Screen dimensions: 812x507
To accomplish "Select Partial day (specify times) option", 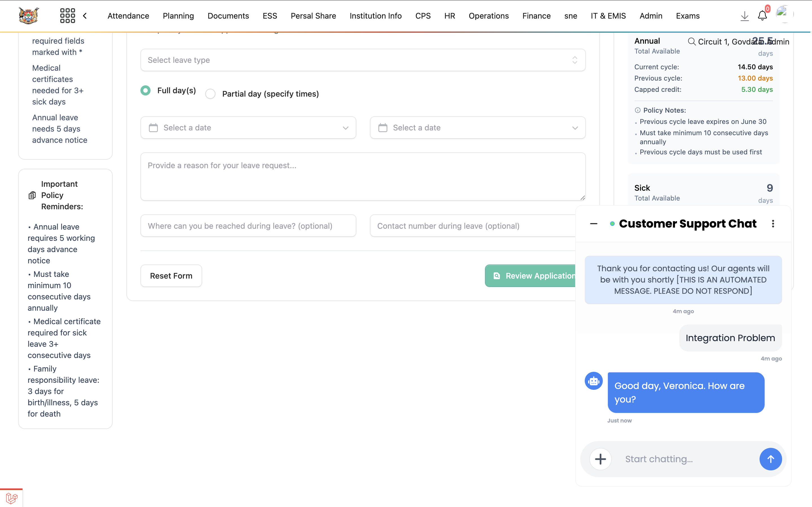I will pyautogui.click(x=210, y=94).
